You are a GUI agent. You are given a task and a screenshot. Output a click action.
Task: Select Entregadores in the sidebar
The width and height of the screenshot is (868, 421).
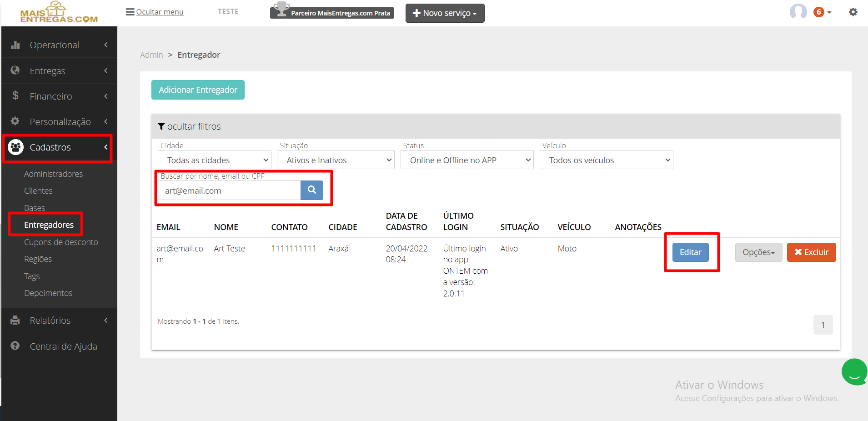pyautogui.click(x=49, y=225)
